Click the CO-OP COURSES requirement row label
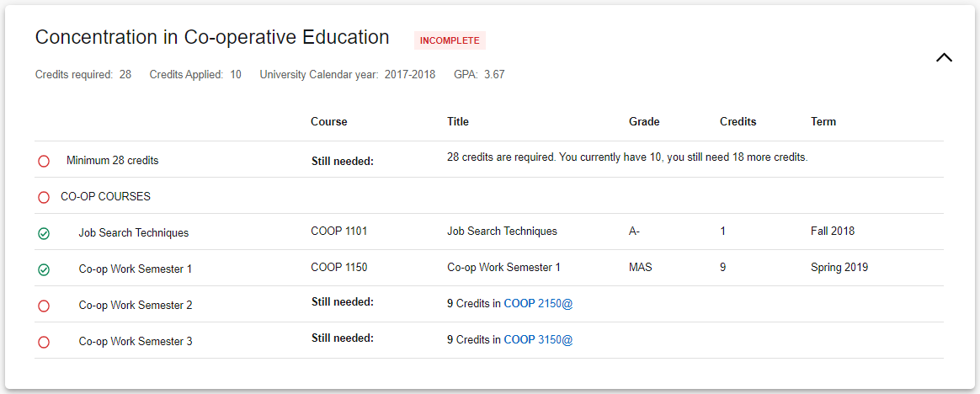980x394 pixels. (105, 197)
